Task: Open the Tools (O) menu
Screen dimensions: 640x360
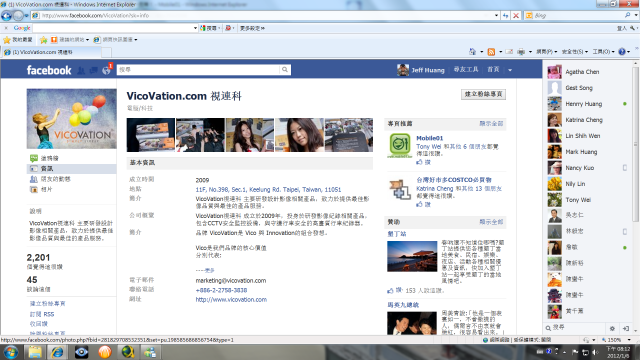Action: pyautogui.click(x=603, y=51)
